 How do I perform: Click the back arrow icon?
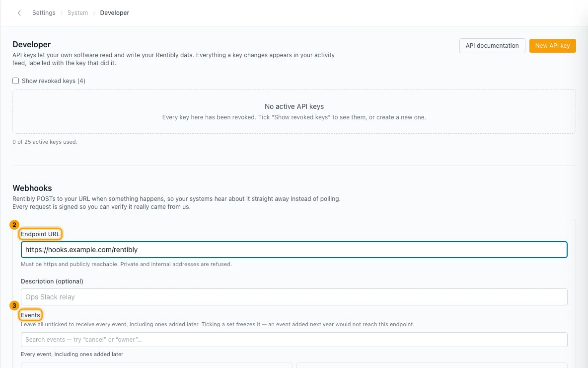[x=19, y=13]
